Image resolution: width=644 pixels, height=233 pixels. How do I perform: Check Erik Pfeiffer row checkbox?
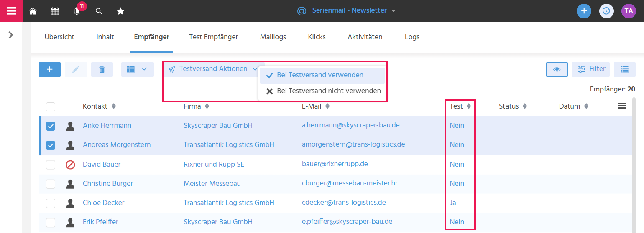[51, 222]
